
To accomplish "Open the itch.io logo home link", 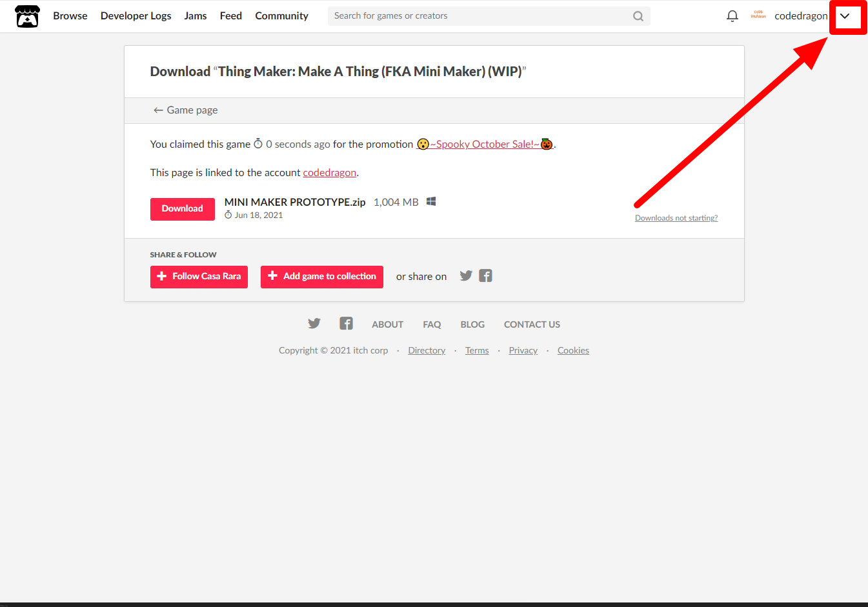I will [x=27, y=16].
